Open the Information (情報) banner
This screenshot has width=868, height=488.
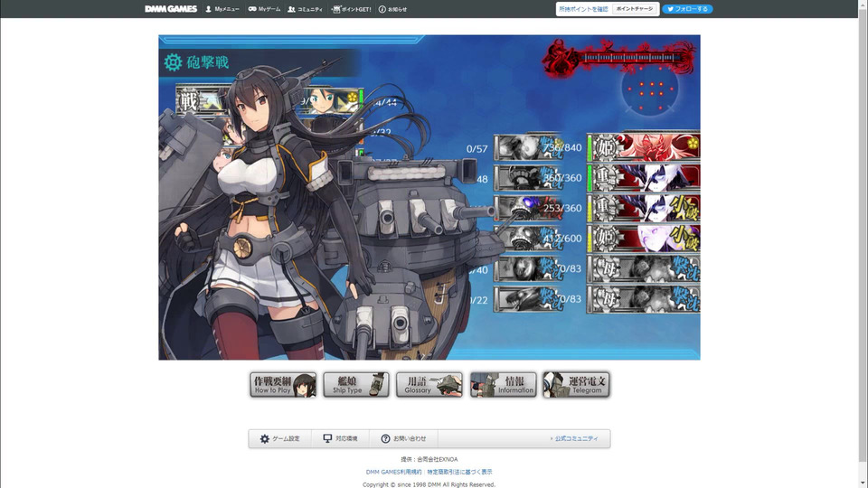[x=504, y=385]
